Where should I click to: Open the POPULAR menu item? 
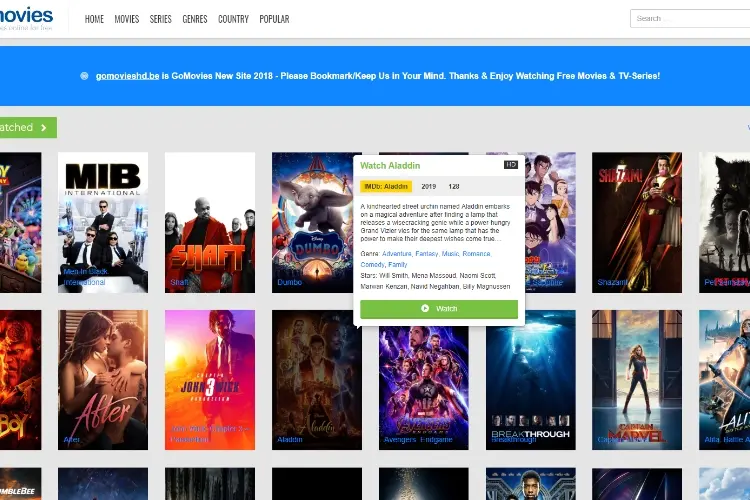(x=274, y=19)
